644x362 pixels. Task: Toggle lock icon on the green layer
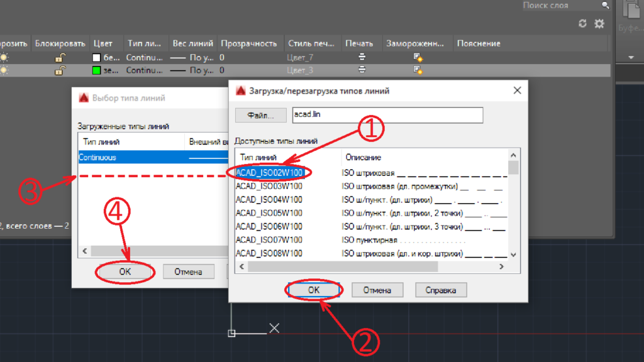(60, 70)
